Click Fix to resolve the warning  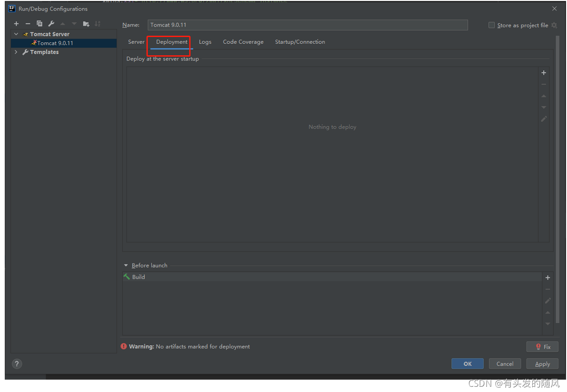click(x=542, y=347)
